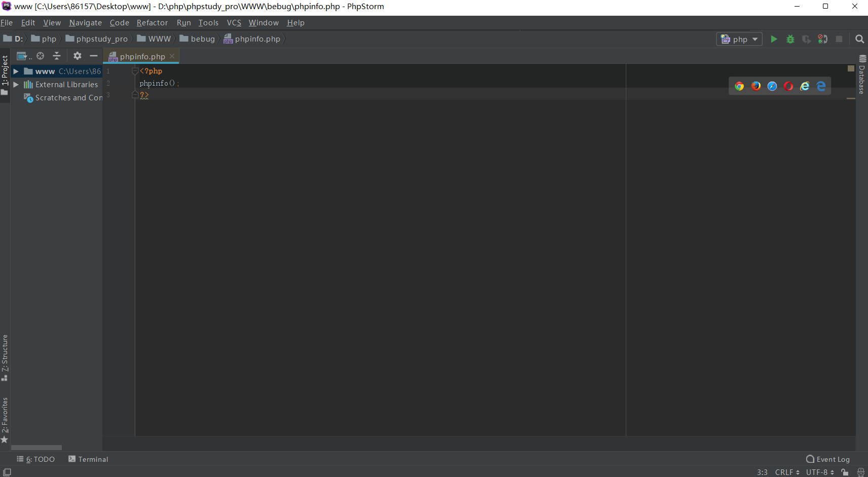This screenshot has width=868, height=477.
Task: Open the Event Log
Action: pos(828,459)
